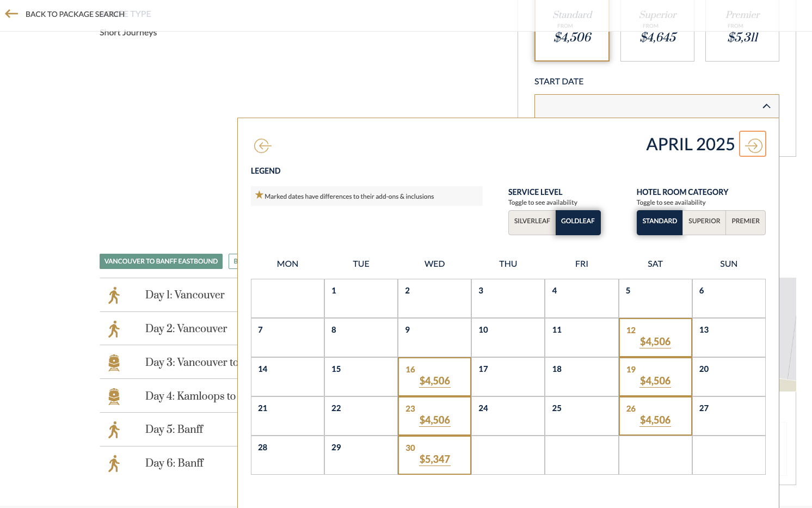Click the train icon for Day 4 Kamloops
The height and width of the screenshot is (508, 812).
(x=114, y=396)
